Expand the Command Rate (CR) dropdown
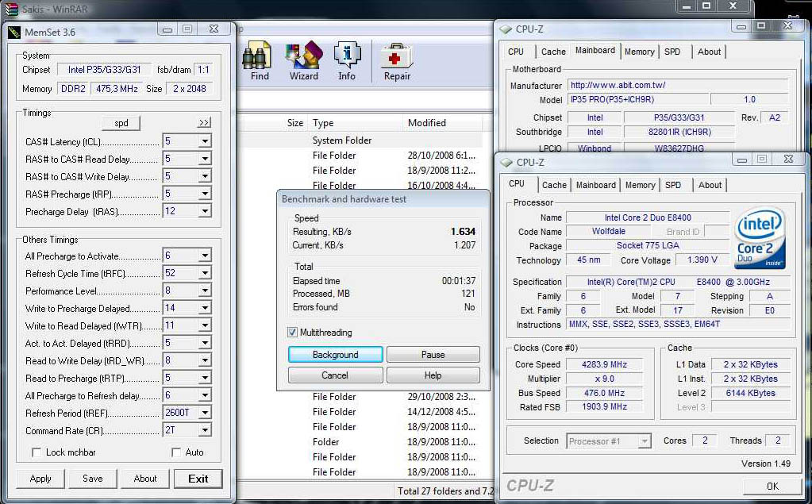The height and width of the screenshot is (504, 812). pyautogui.click(x=205, y=430)
